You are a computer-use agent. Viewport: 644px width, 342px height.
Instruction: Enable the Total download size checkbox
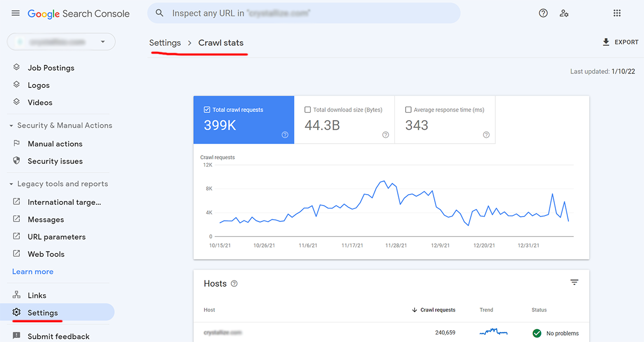click(x=308, y=110)
